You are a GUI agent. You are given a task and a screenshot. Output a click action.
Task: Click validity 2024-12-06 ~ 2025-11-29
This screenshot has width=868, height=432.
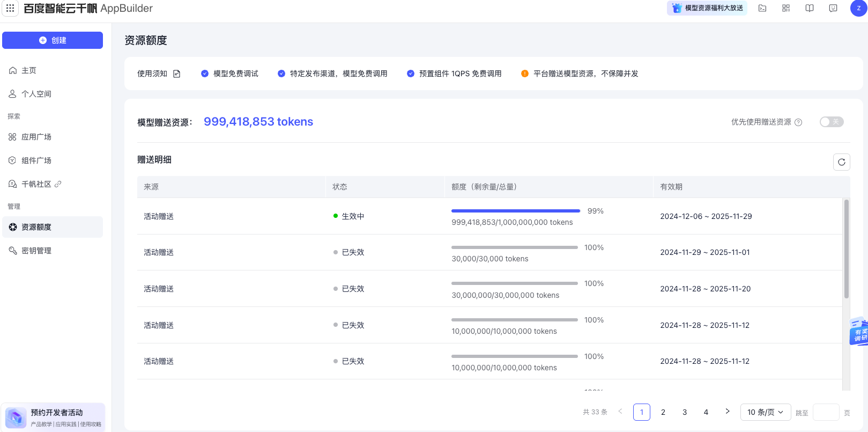[x=706, y=216]
